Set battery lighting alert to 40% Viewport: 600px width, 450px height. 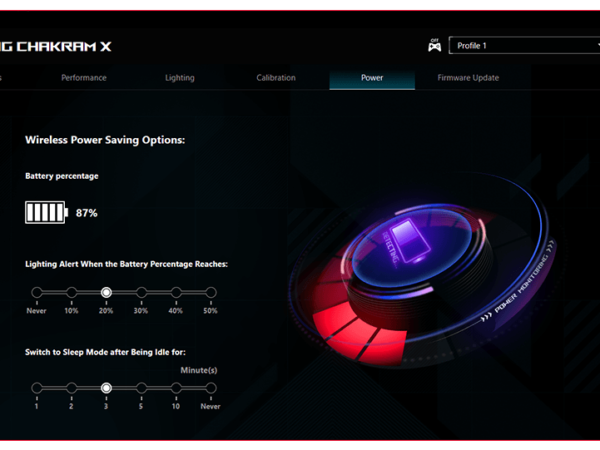pyautogui.click(x=176, y=293)
